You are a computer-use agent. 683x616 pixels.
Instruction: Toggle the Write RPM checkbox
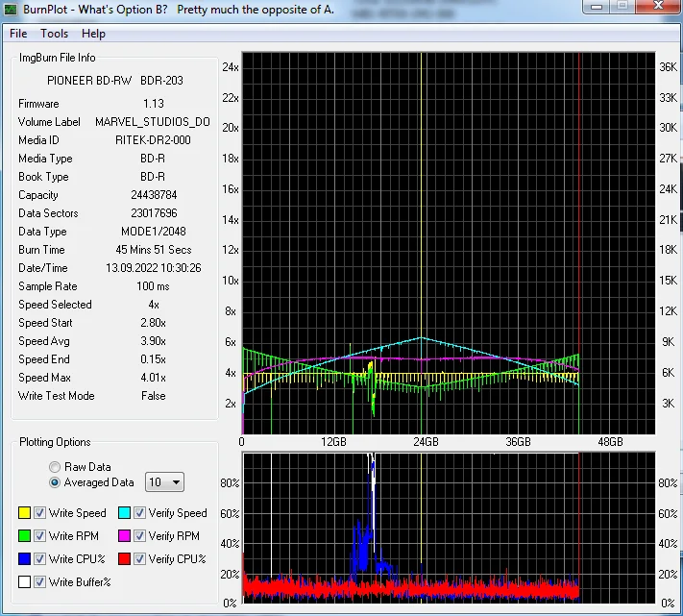point(39,536)
